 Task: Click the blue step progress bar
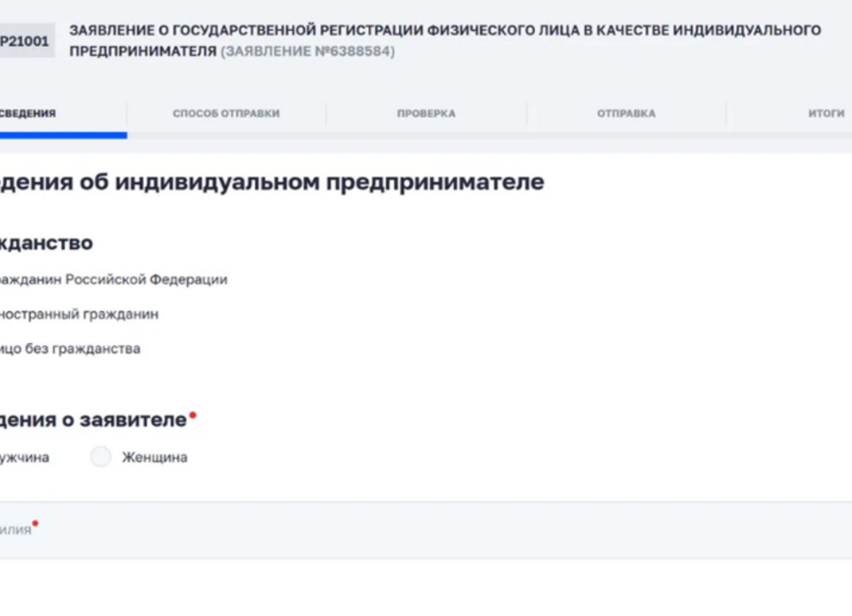62,135
